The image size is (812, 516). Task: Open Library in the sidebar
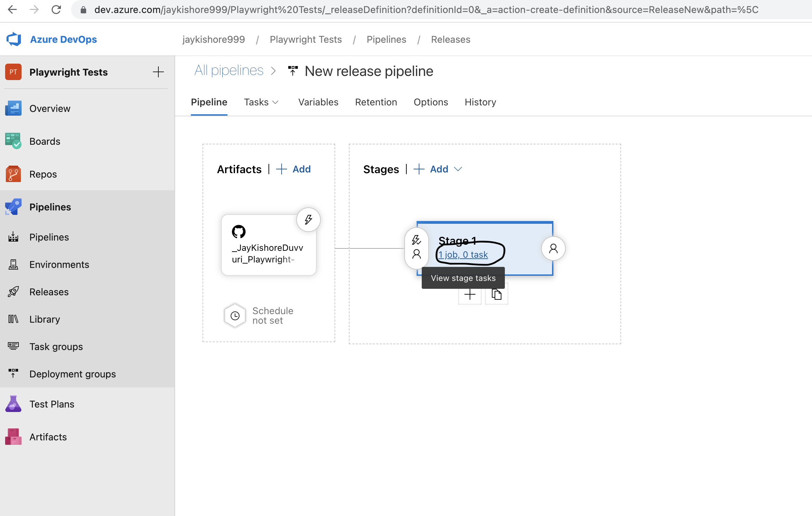[87, 319]
